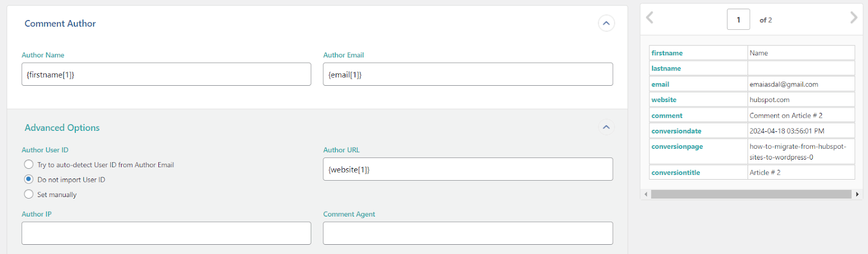Viewport: 868px width, 254px height.
Task: Select auto-detect User ID from Author Email
Action: coord(29,164)
